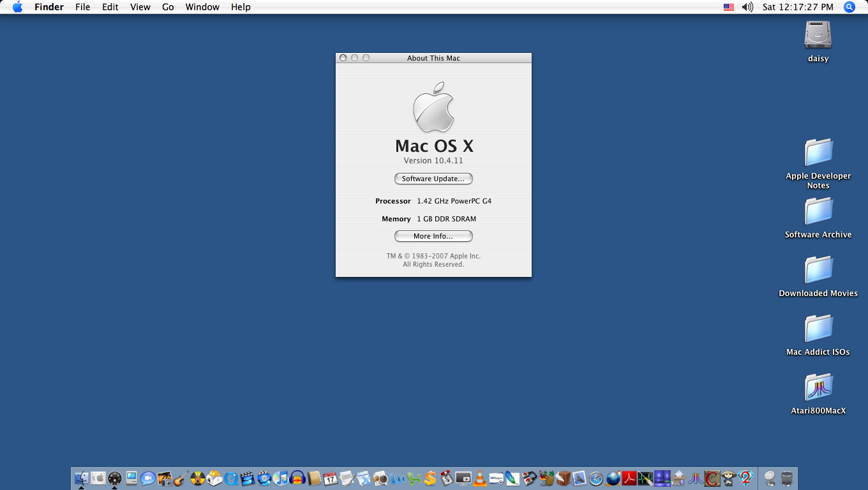Image resolution: width=868 pixels, height=490 pixels.
Task: Open Toast toaster icon in Dock
Action: [x=214, y=478]
